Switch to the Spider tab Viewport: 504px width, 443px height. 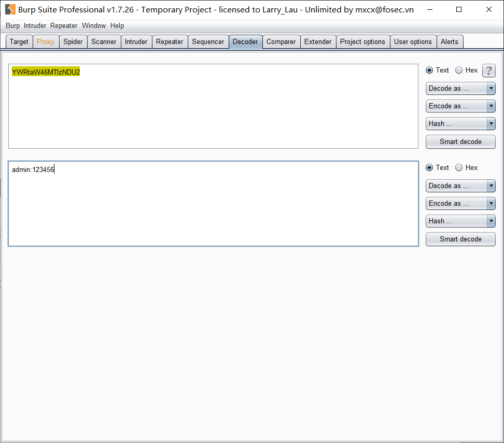tap(73, 42)
